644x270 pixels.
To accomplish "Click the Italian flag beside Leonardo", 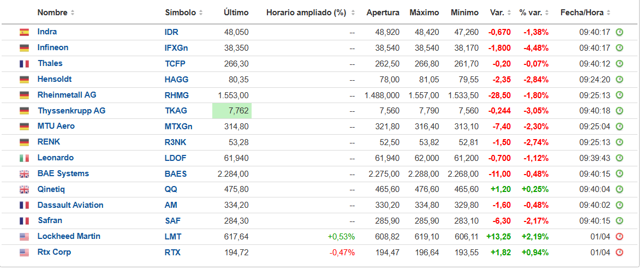I will coord(24,158).
